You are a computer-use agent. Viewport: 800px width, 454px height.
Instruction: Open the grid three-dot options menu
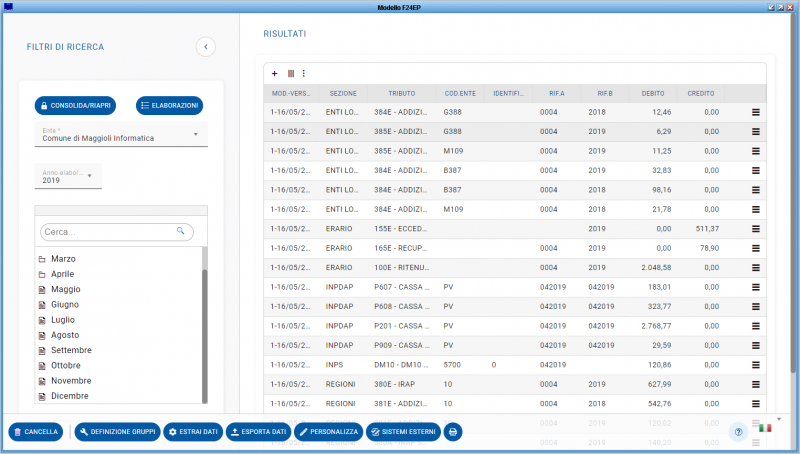click(304, 73)
